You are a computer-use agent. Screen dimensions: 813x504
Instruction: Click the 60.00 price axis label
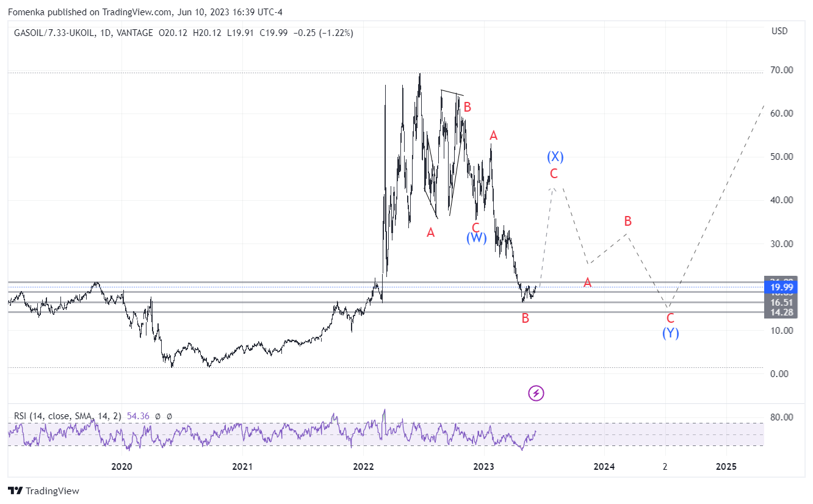pos(783,113)
